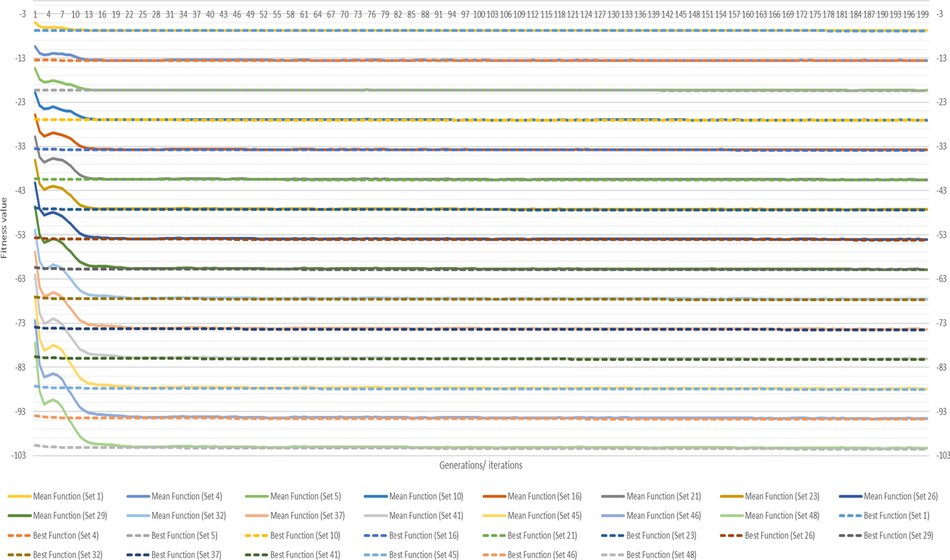Click the Best Function (Set 4) legend entry

tap(52, 535)
